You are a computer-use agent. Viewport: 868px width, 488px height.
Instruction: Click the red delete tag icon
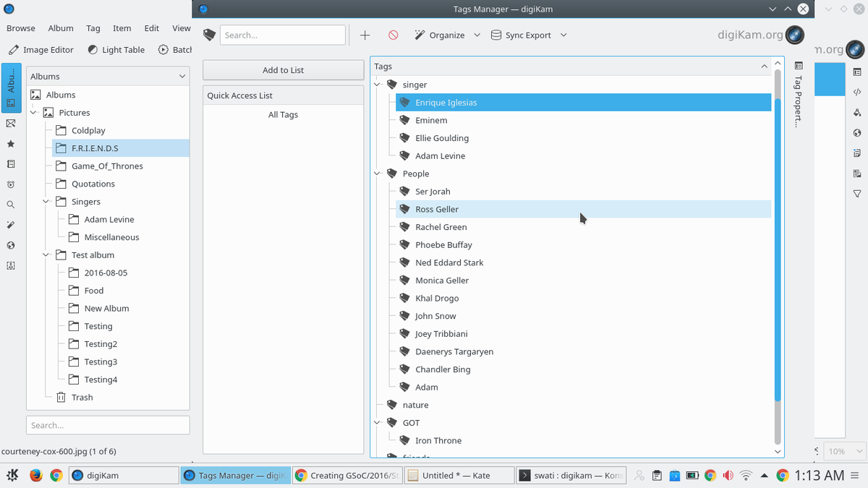[393, 35]
